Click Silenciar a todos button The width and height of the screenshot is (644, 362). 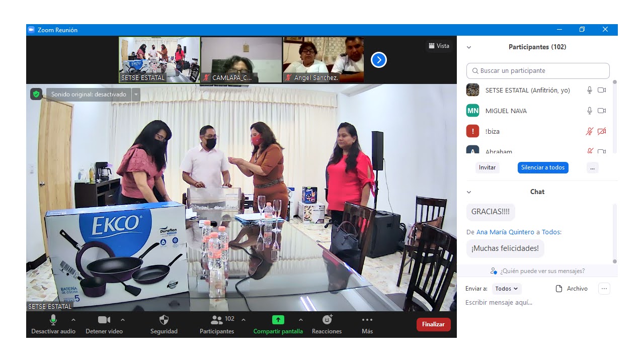click(x=543, y=167)
